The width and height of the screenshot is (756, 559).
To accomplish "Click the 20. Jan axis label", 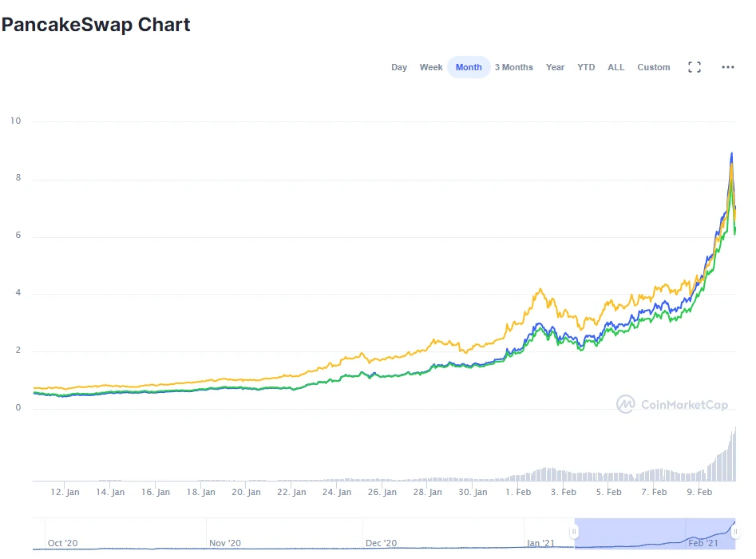I will (x=246, y=492).
